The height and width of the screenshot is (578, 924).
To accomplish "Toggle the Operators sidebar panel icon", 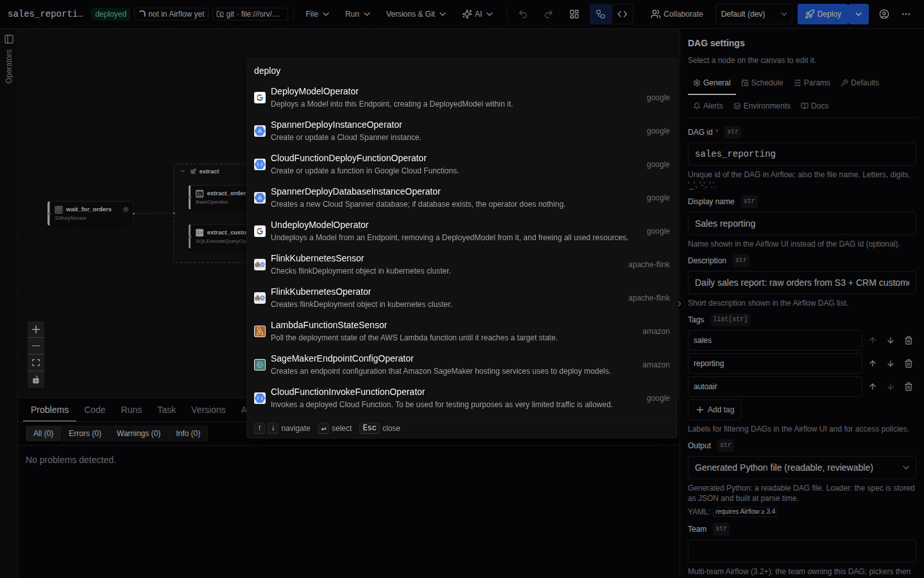I will (x=9, y=39).
